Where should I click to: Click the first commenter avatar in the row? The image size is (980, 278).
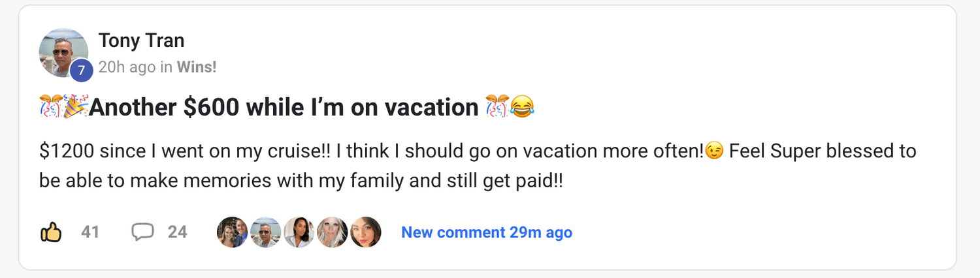tap(232, 232)
